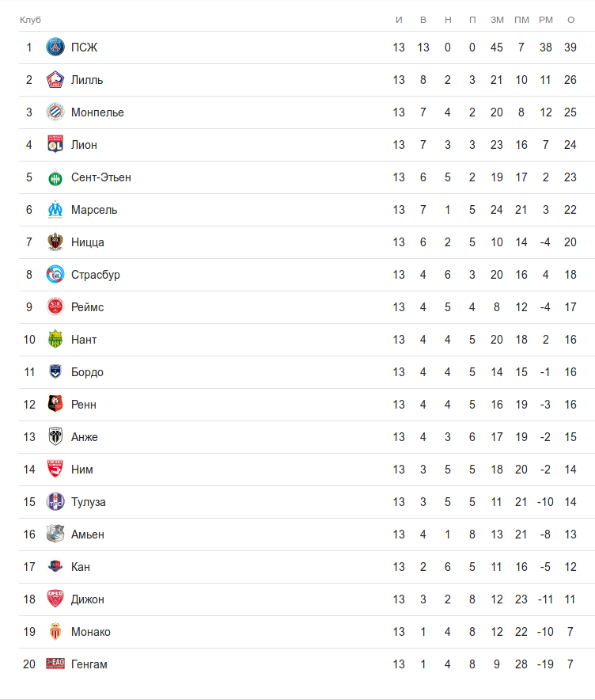
Task: Open the Реймс team link
Action: [87, 307]
